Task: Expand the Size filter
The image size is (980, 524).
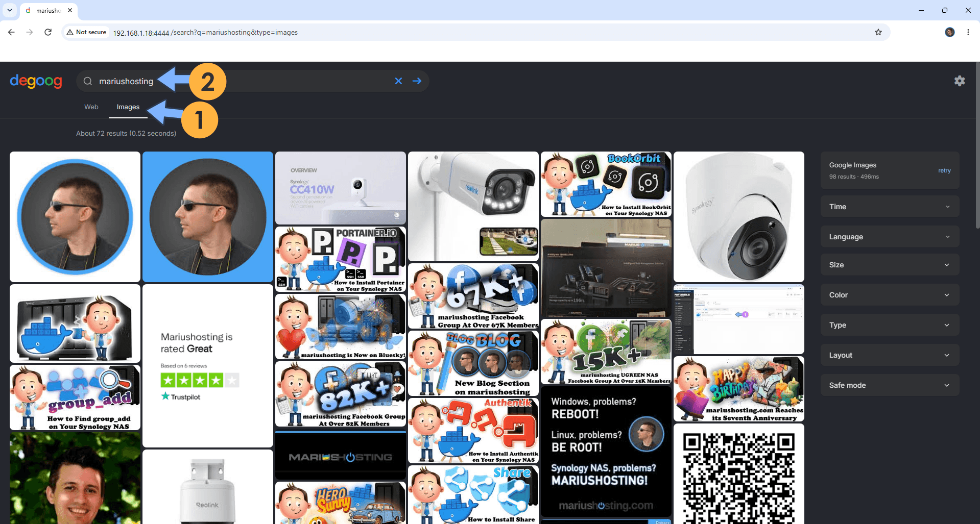Action: pyautogui.click(x=890, y=265)
